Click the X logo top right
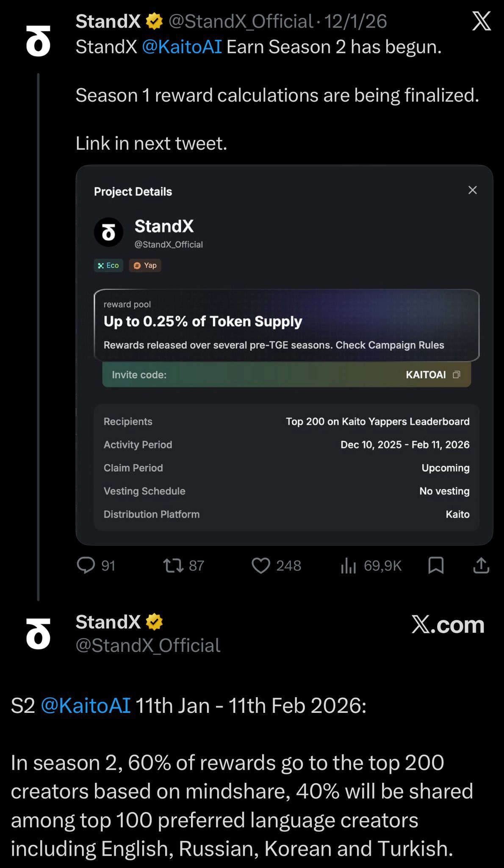 (x=482, y=21)
